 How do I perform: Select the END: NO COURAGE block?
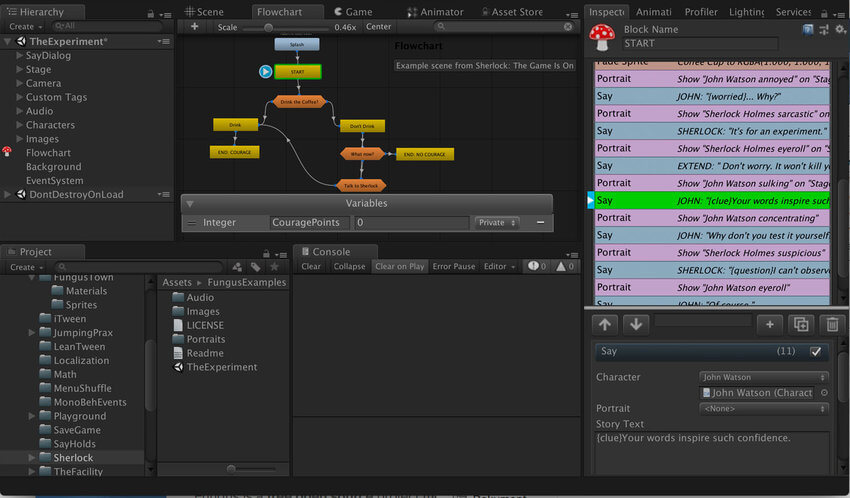pyautogui.click(x=425, y=154)
